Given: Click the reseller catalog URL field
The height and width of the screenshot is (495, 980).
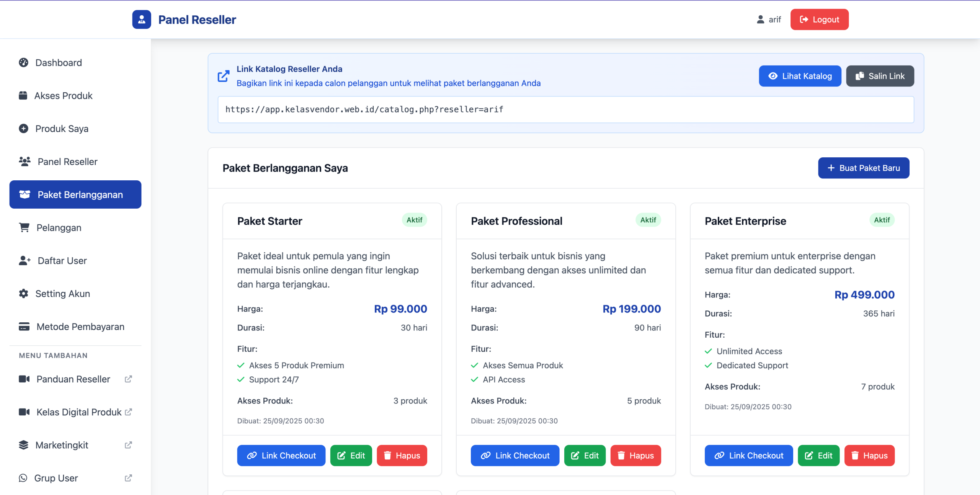Looking at the screenshot, I should tap(565, 109).
